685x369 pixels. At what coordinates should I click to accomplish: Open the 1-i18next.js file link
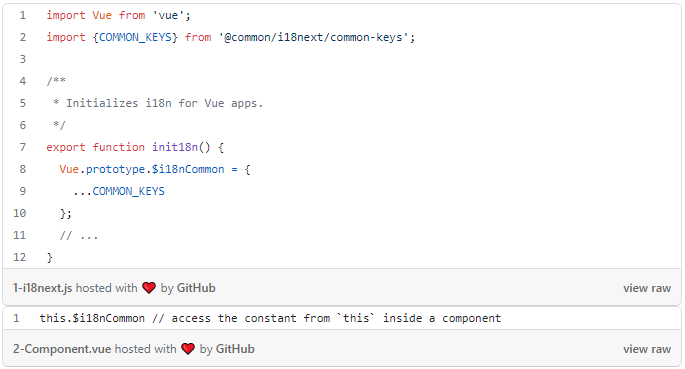click(42, 288)
